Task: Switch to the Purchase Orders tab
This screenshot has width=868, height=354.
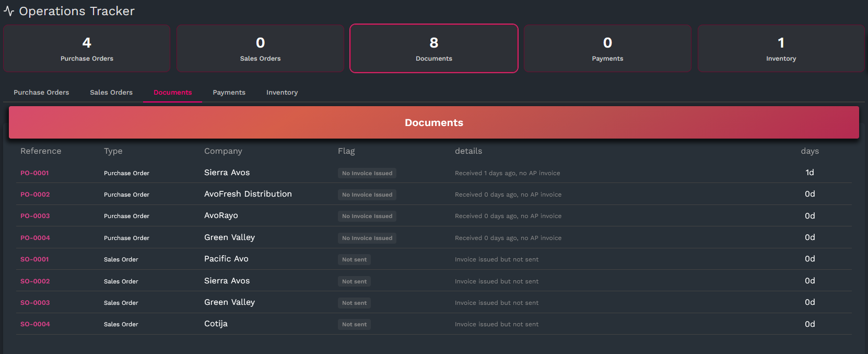Action: (x=41, y=93)
